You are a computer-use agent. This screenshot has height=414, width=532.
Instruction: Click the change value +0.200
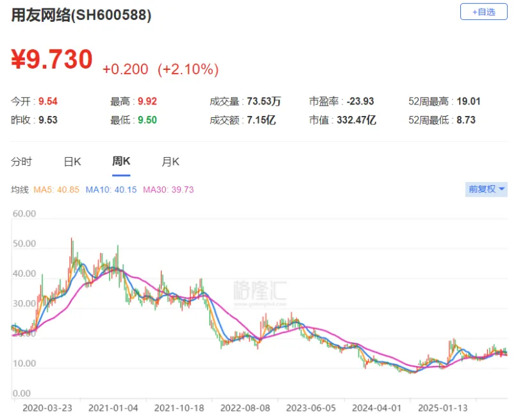[125, 69]
